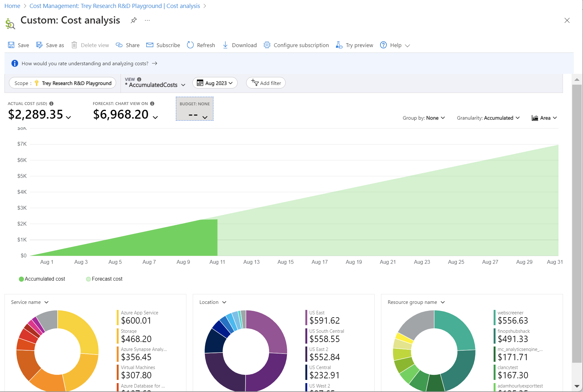The width and height of the screenshot is (583, 392).
Task: Open Granularity Accumulated dropdown
Action: [488, 118]
